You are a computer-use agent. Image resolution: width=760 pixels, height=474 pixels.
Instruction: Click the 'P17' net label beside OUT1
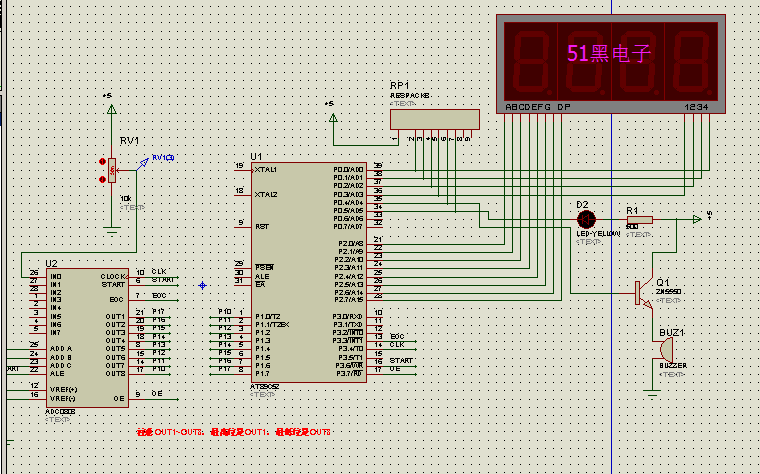click(x=158, y=312)
